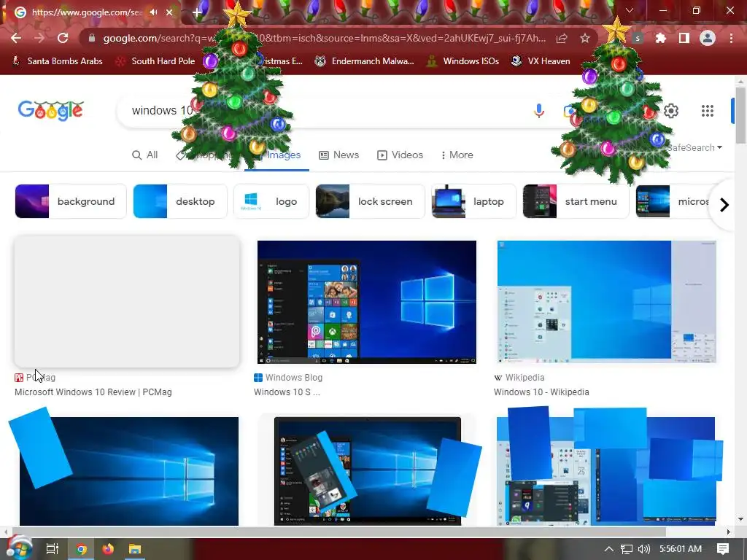Click the address bar URL
The width and height of the screenshot is (747, 560).
(324, 38)
